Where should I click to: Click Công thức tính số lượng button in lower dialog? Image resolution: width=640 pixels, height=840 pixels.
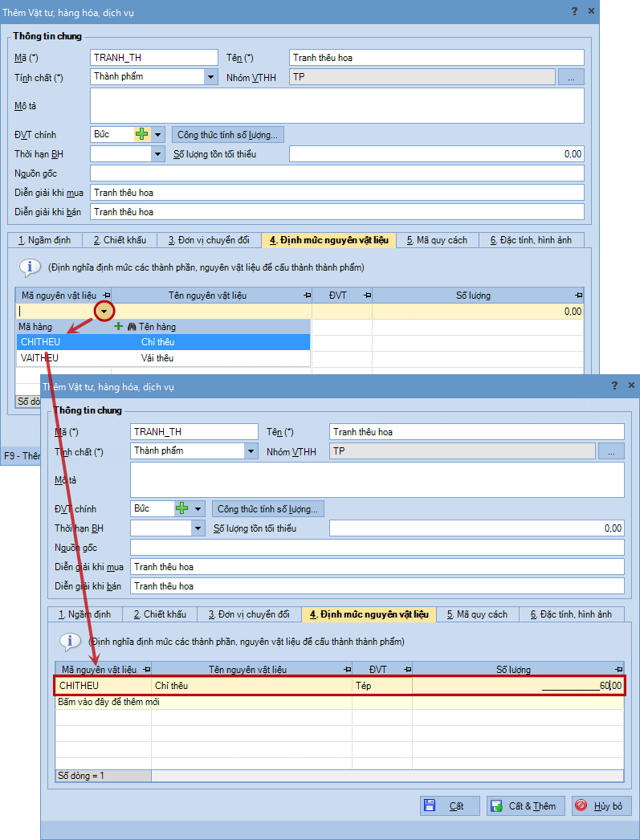point(268,509)
